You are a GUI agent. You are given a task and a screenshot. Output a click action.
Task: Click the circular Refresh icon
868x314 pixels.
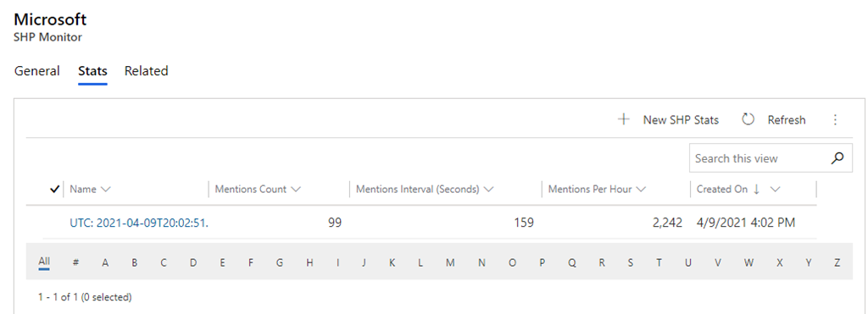(x=748, y=119)
